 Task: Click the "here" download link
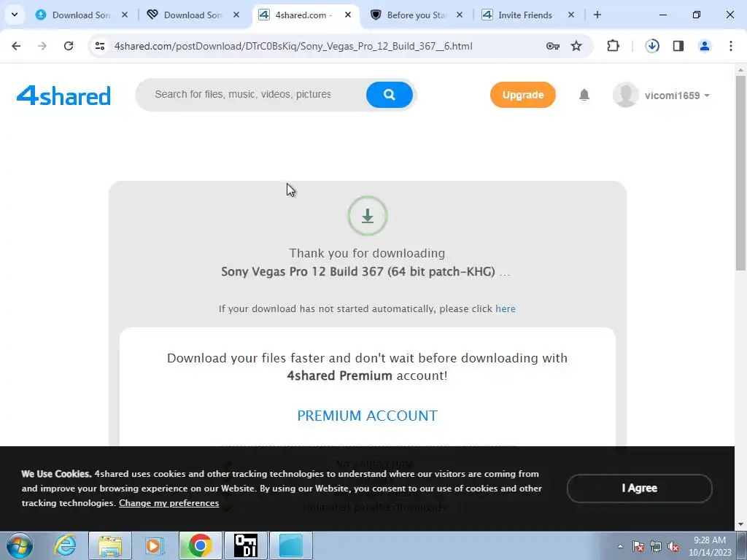(x=506, y=308)
